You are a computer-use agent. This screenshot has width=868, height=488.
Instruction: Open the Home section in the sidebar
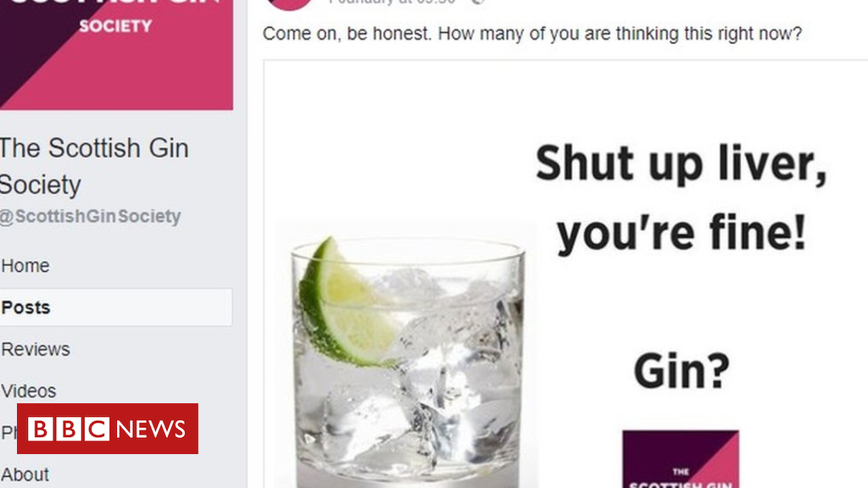click(25, 265)
